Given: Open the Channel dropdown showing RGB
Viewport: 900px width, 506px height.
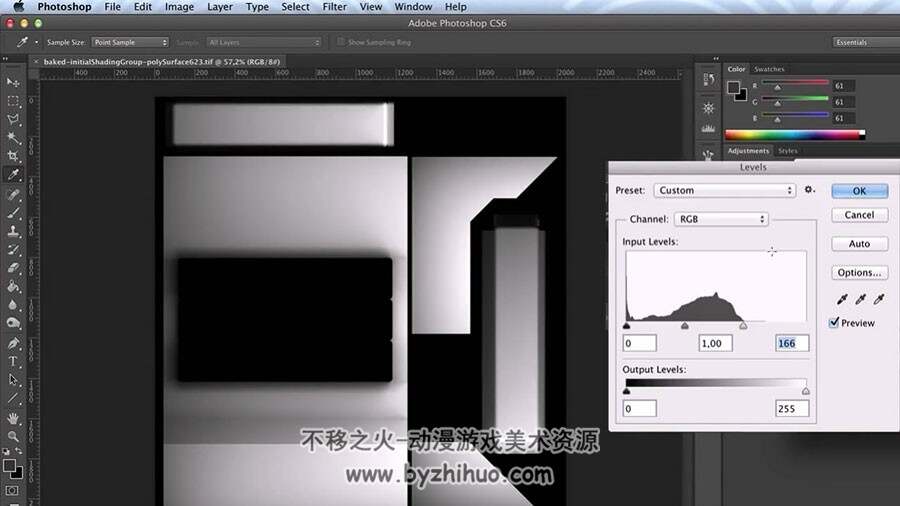Looking at the screenshot, I should pyautogui.click(x=721, y=219).
